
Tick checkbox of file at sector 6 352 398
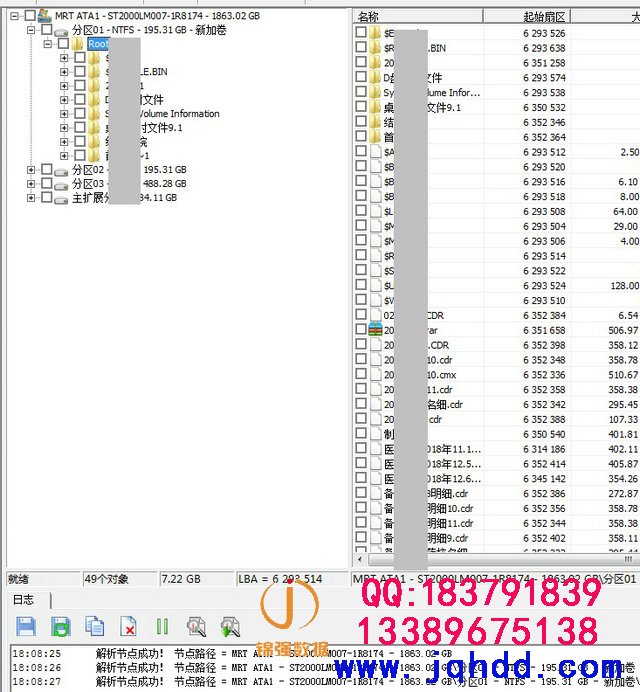(x=361, y=344)
